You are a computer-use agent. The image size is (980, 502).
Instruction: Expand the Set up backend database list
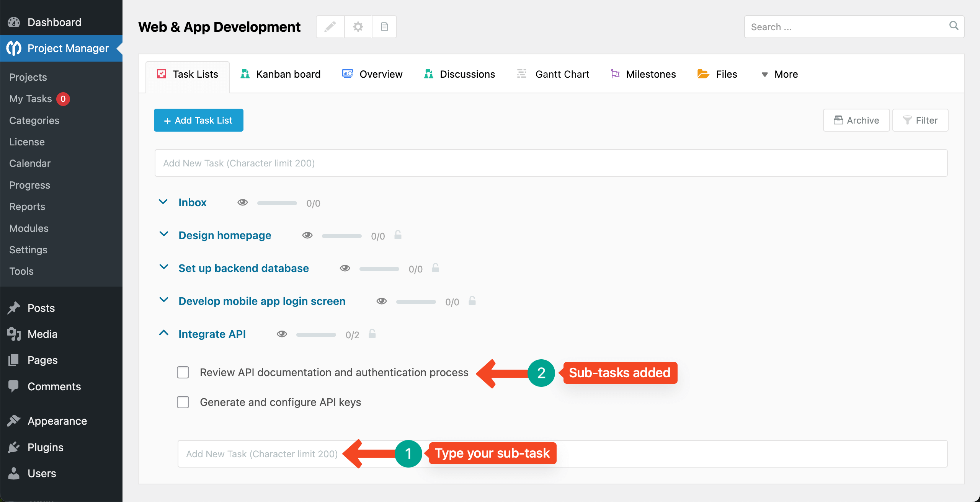163,267
